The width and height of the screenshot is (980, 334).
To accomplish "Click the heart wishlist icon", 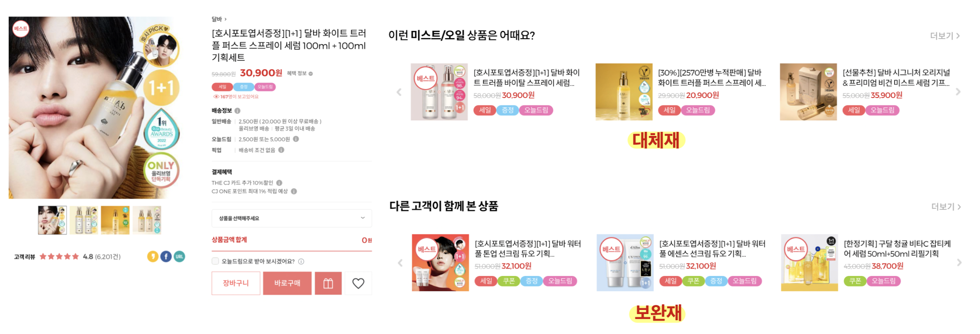I will coord(358,283).
